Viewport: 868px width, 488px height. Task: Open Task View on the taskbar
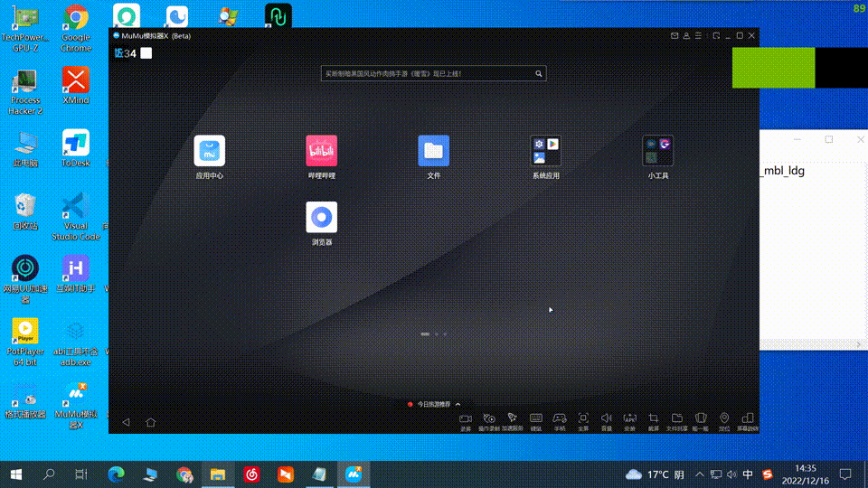[x=81, y=474]
